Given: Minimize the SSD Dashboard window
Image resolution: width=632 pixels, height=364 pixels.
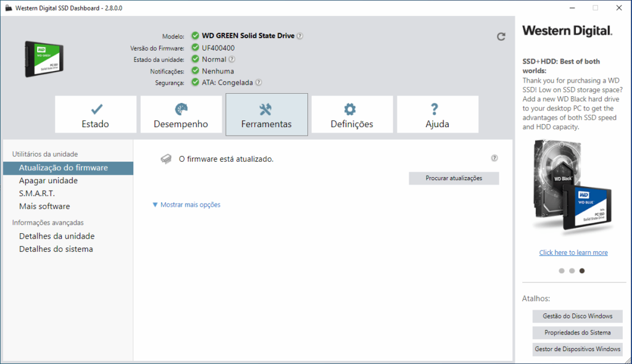Looking at the screenshot, I should click(572, 8).
